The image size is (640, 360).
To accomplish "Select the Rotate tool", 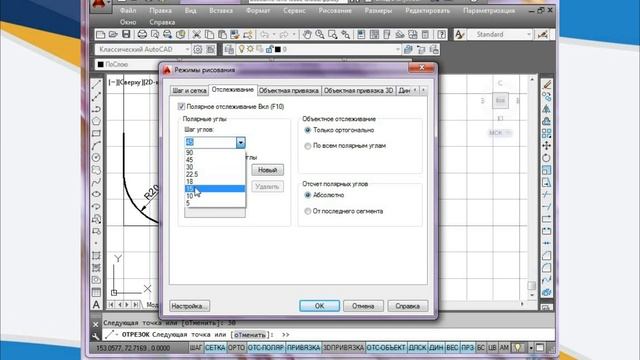I will pyautogui.click(x=547, y=158).
